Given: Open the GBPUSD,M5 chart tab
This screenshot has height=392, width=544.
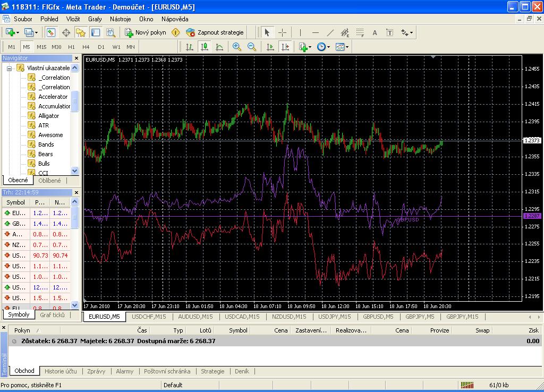Looking at the screenshot, I should point(378,317).
